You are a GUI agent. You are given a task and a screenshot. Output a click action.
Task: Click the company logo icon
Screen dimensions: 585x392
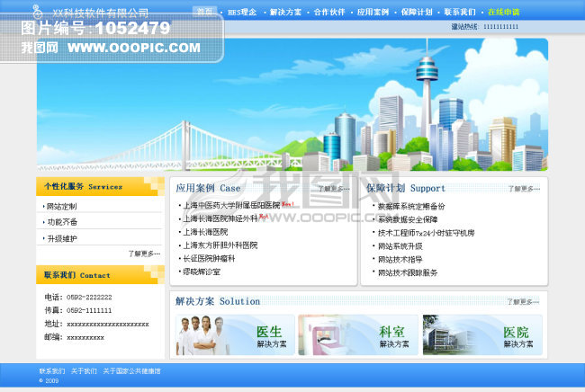37,12
